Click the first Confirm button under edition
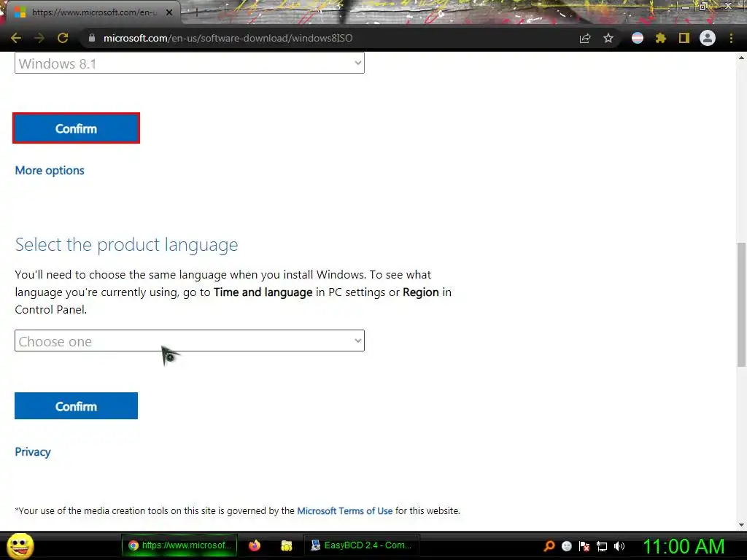Viewport: 747px width, 560px height. coord(76,128)
